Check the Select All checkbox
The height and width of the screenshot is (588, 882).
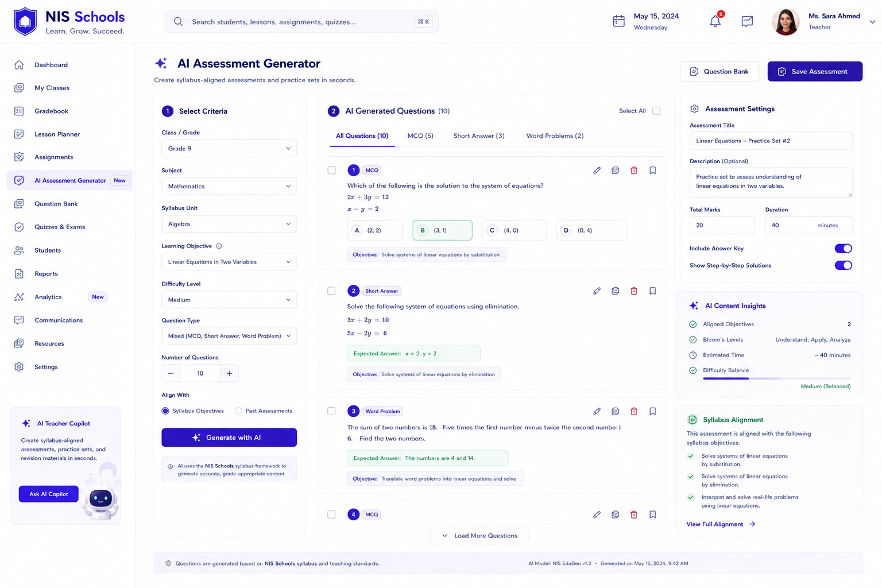(656, 111)
